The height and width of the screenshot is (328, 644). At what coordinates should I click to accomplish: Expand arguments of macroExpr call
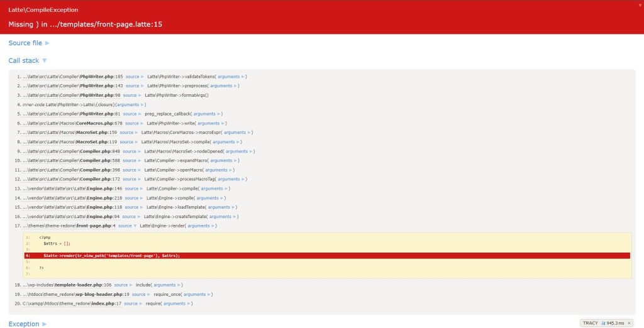[x=237, y=133]
